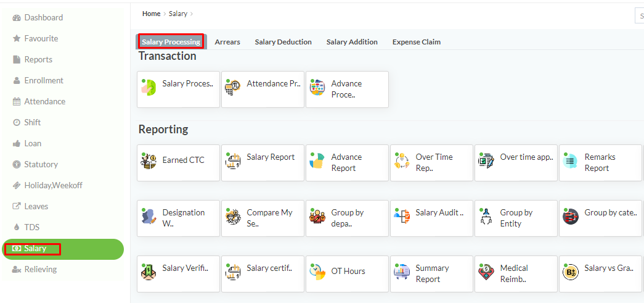
Task: Click the Summary Report icon
Action: [x=402, y=272]
